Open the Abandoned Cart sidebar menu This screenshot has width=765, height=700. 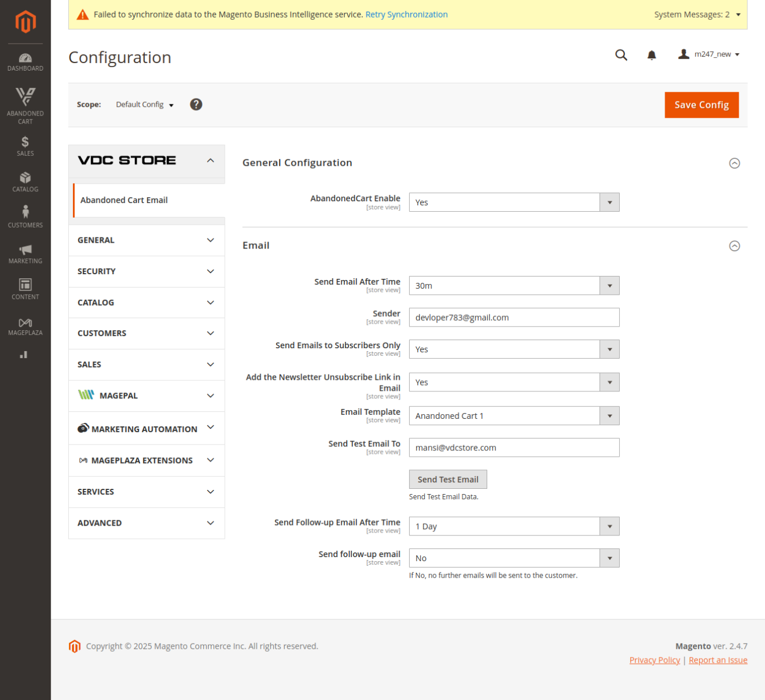point(25,105)
